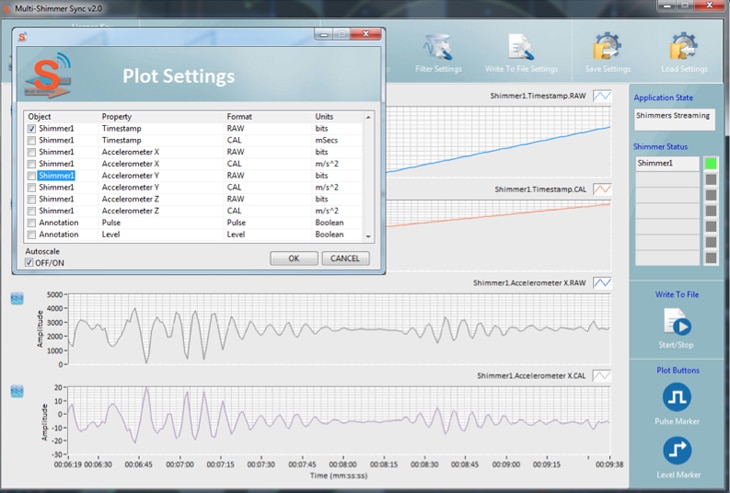Select Shimmer1 in Shimmer Status list

point(667,163)
